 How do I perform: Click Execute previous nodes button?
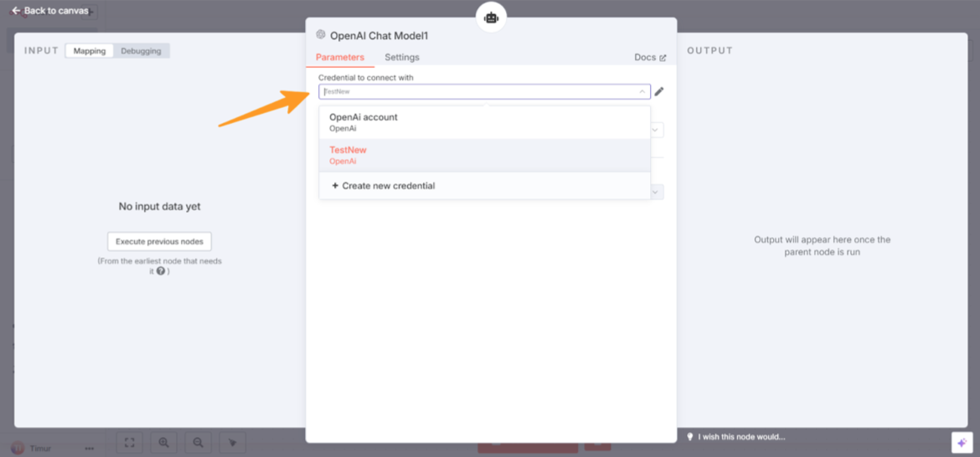pos(159,242)
